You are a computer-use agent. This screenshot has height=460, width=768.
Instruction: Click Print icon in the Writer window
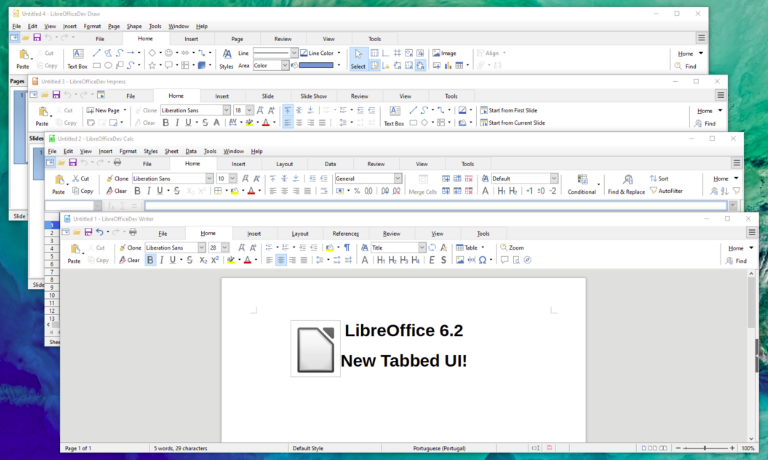[x=133, y=232]
